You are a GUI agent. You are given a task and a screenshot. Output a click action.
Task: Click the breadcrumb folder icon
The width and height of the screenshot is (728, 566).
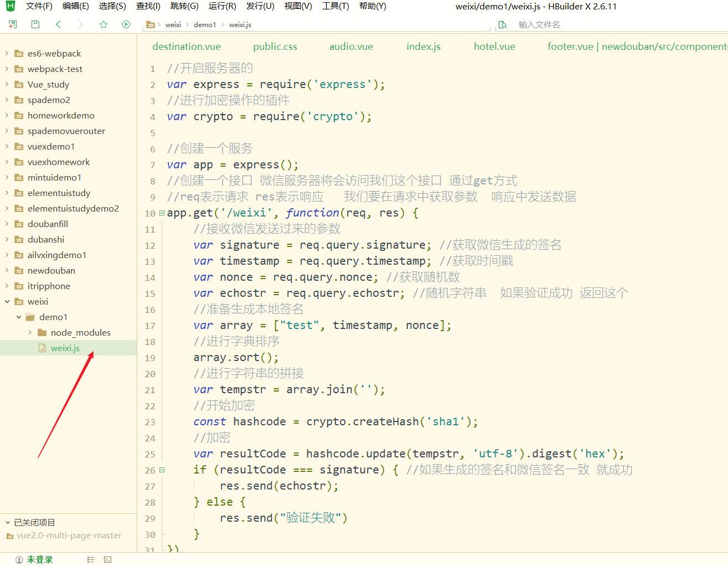[150, 24]
